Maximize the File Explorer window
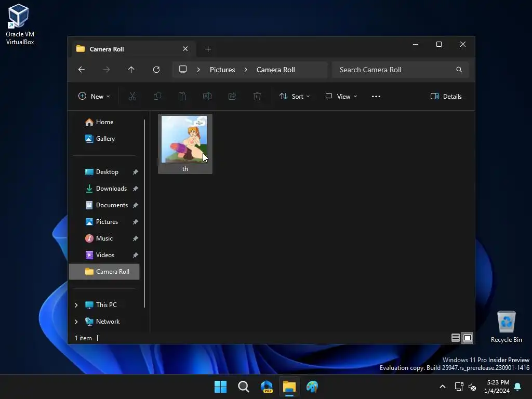Image resolution: width=532 pixels, height=399 pixels. click(439, 45)
